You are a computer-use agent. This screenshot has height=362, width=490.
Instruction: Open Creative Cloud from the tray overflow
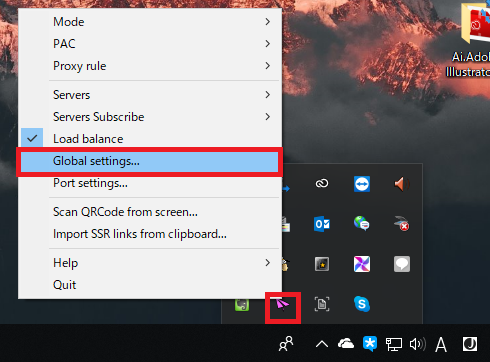pos(322,183)
